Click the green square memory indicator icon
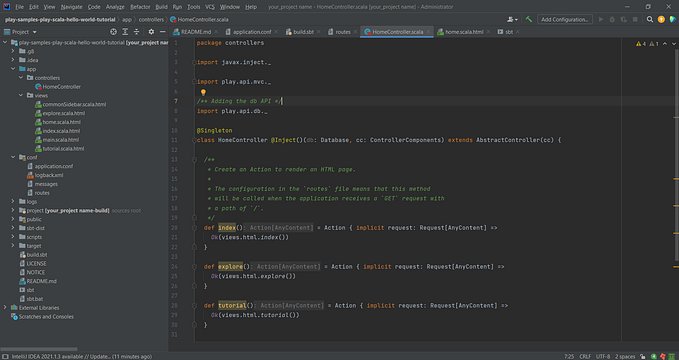Screen dimensions: 679x360 (x=671, y=357)
